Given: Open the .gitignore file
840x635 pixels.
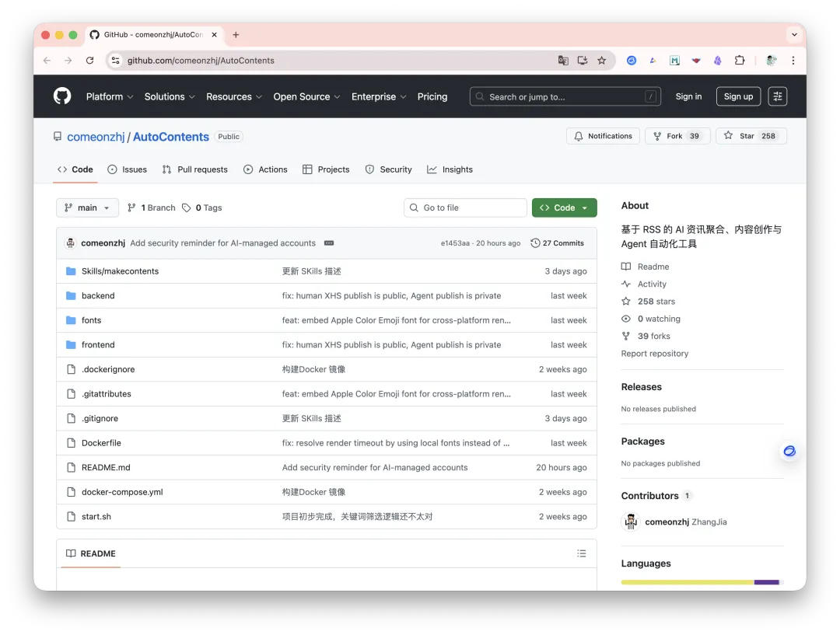Looking at the screenshot, I should pyautogui.click(x=100, y=418).
